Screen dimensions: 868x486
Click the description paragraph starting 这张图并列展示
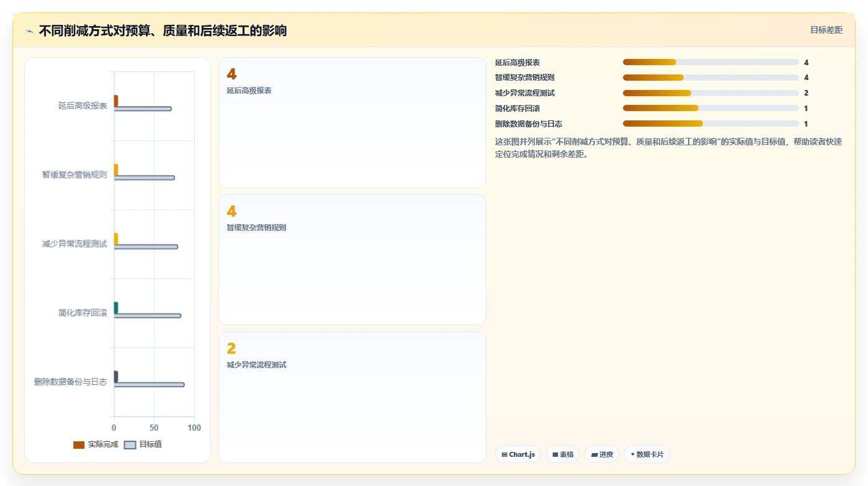(x=669, y=148)
